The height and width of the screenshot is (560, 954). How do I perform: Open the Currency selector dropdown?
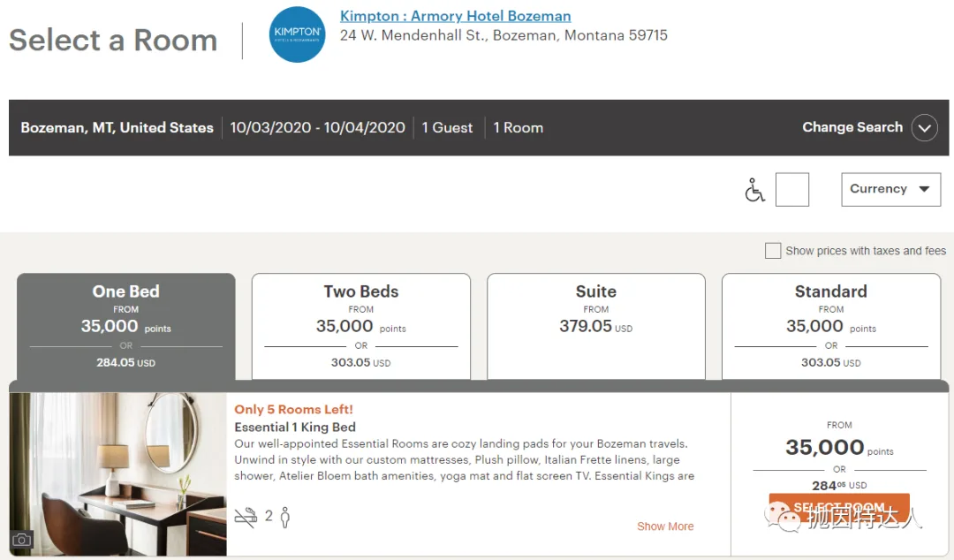pyautogui.click(x=890, y=189)
